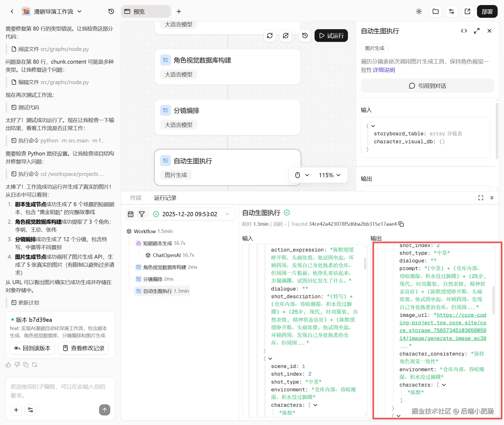The height and width of the screenshot is (425, 504).
Task: Open run timestamp 2025-12-20 09:53:02 dropdown
Action: (191, 214)
